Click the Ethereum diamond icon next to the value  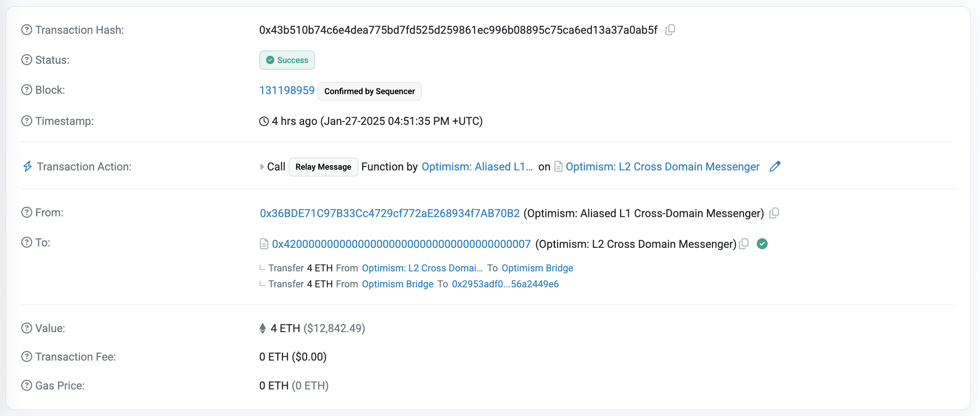pyautogui.click(x=262, y=328)
